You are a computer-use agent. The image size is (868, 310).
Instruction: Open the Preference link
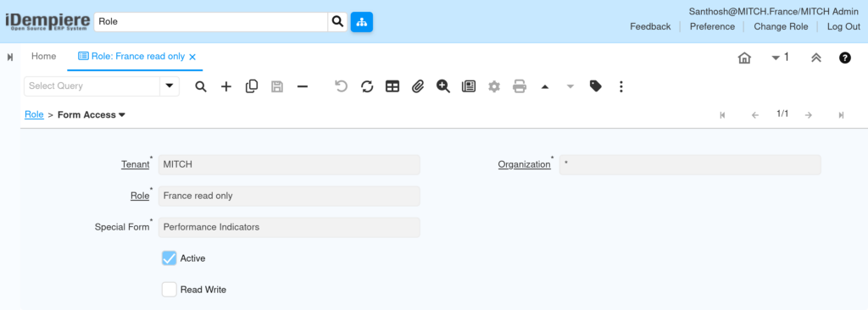point(712,26)
